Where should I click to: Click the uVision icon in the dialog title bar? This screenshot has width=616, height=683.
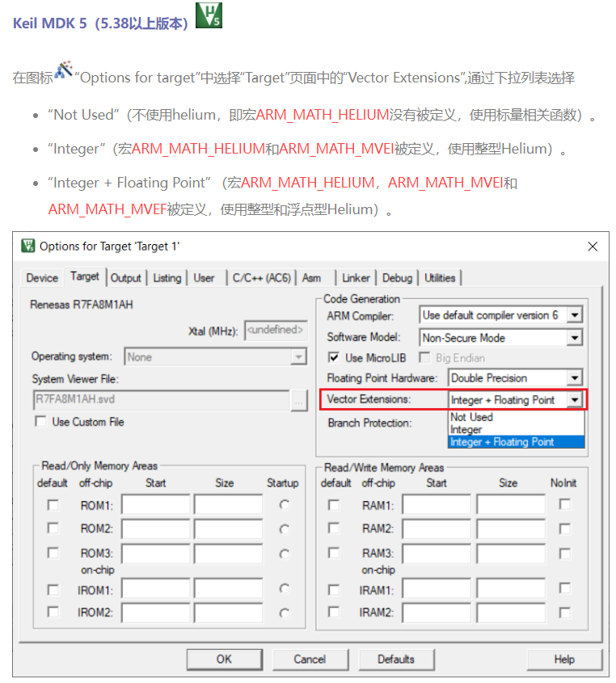(x=27, y=246)
